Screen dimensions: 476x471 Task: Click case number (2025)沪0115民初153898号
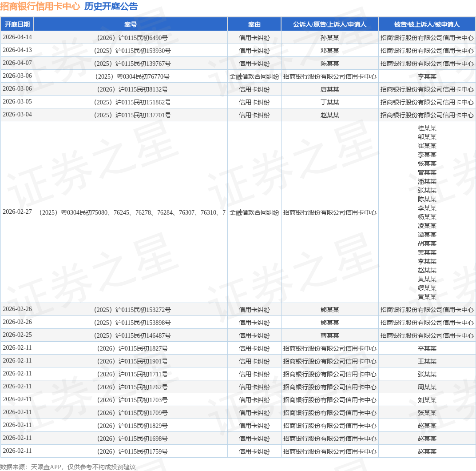(x=132, y=323)
